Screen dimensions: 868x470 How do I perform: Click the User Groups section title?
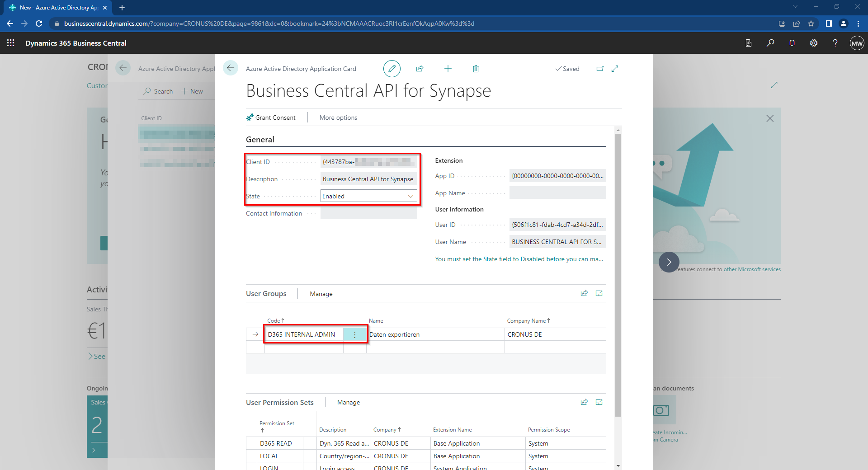[x=266, y=294]
